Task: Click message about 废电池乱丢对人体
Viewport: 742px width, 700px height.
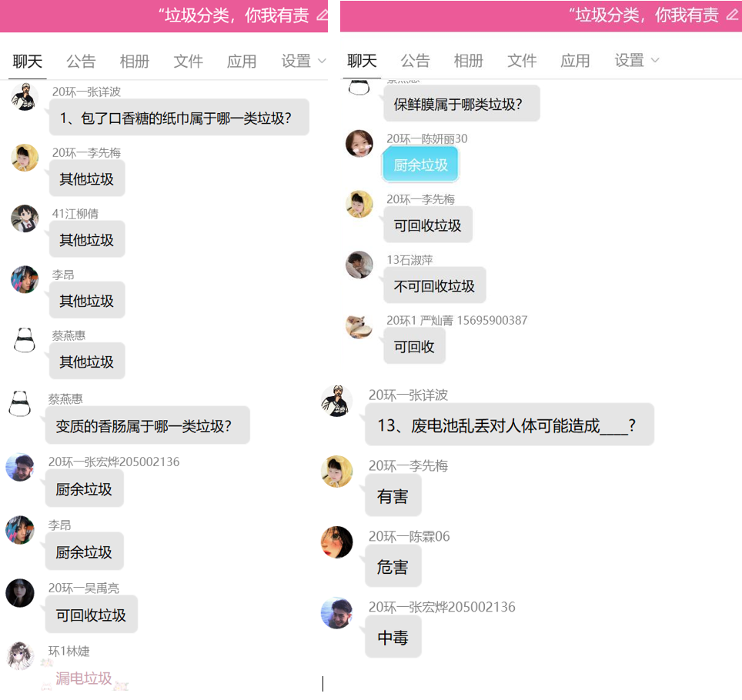Action: coord(510,425)
